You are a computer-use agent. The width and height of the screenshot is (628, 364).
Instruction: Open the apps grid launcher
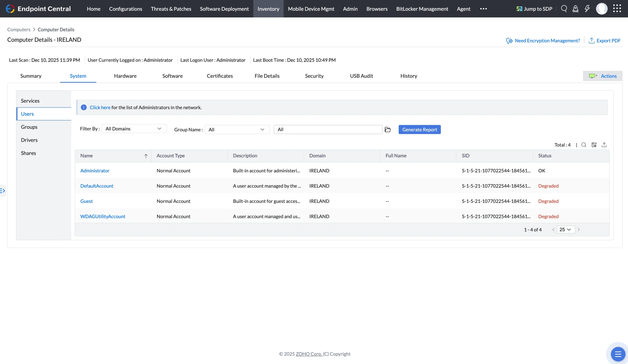pos(617,9)
